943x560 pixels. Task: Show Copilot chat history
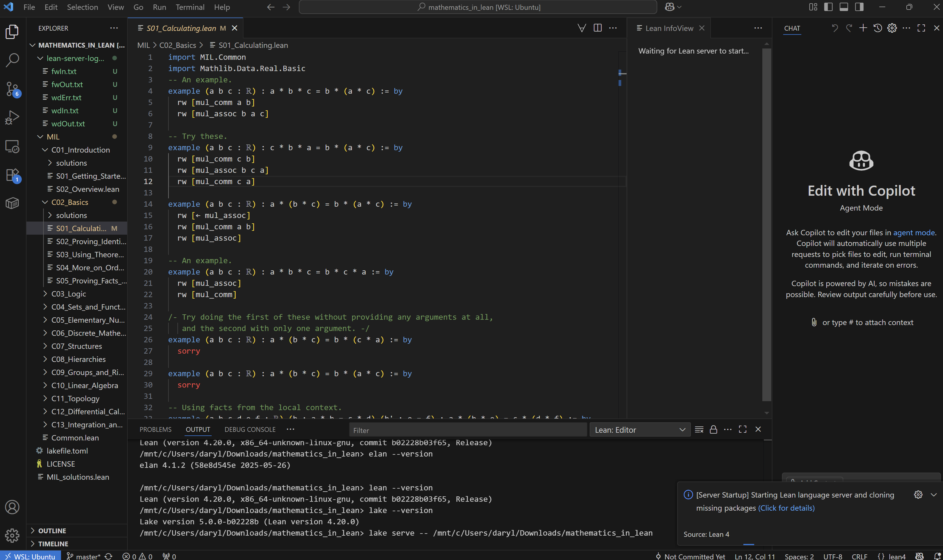(x=878, y=28)
